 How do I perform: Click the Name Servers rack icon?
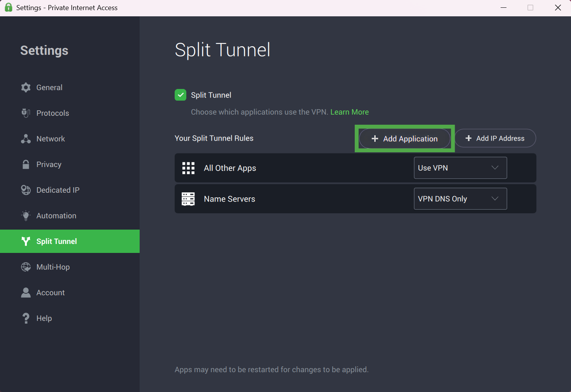(x=188, y=199)
